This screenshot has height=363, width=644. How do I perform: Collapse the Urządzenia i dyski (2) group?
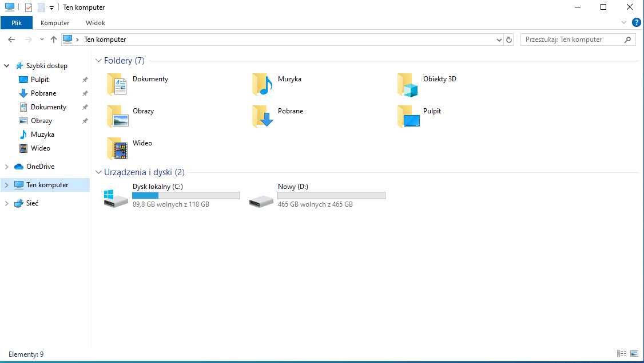98,172
